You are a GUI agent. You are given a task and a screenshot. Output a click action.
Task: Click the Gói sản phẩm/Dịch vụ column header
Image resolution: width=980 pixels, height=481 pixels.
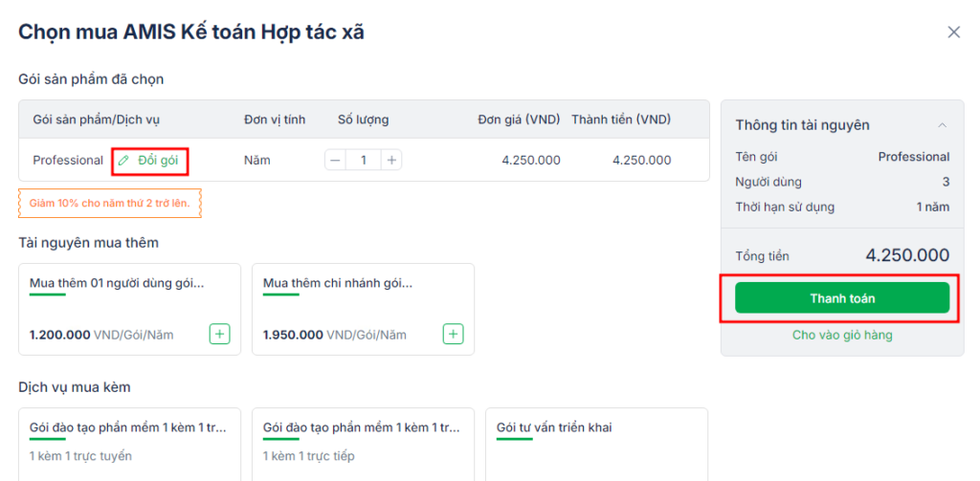tap(97, 120)
